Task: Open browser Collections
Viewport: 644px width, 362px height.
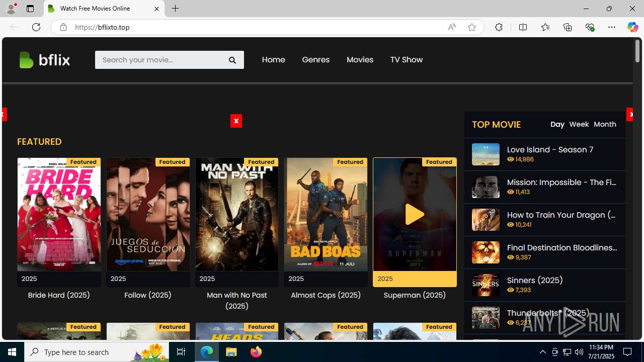Action: [x=568, y=27]
